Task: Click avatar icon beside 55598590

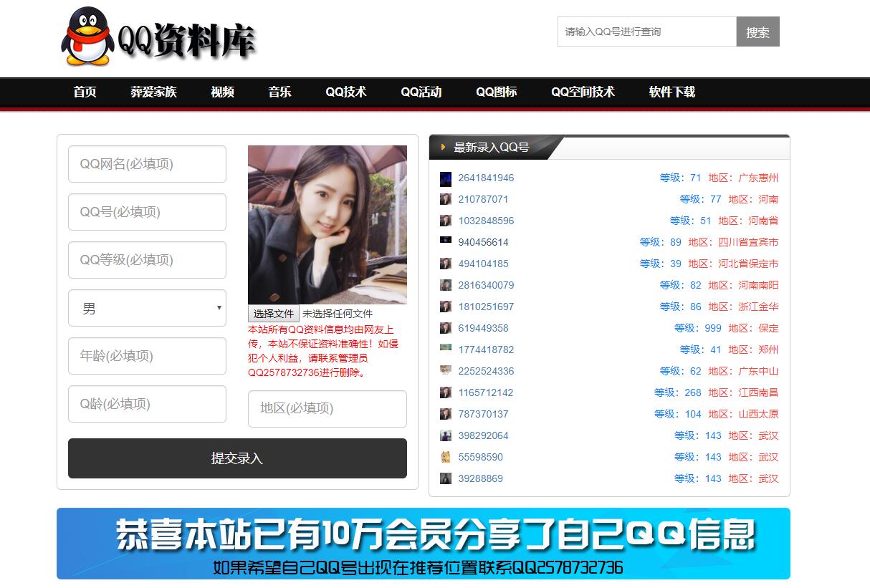Action: point(446,457)
